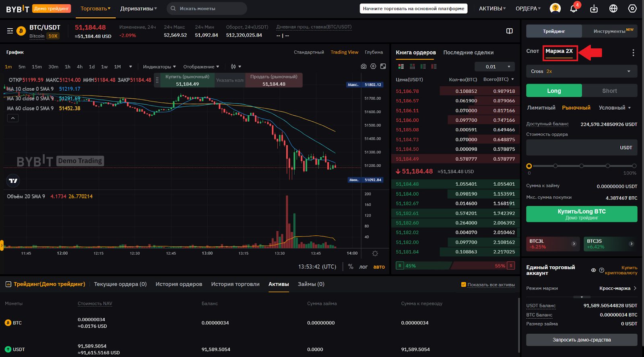Click the request demo funds button
This screenshot has height=357, width=644.
pos(582,340)
